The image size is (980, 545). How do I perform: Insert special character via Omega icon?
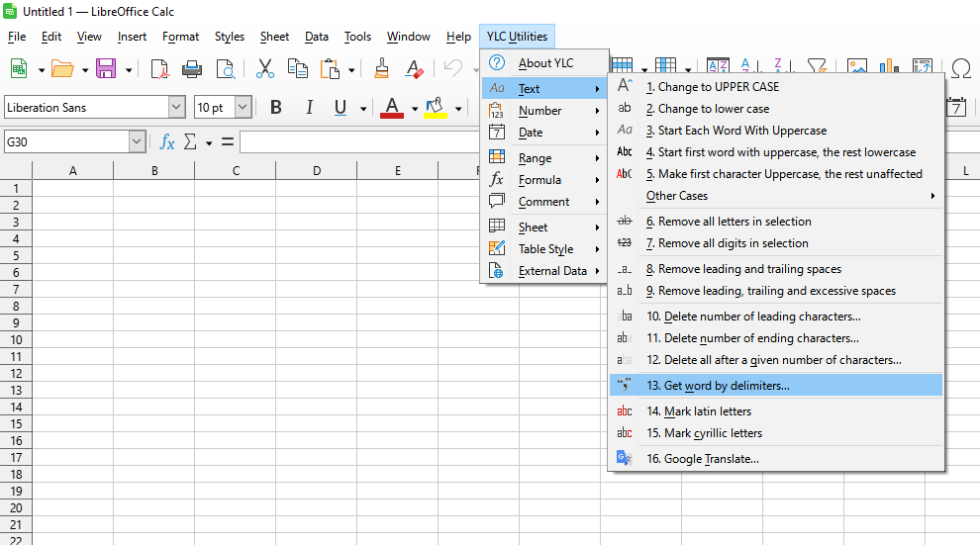(960, 68)
